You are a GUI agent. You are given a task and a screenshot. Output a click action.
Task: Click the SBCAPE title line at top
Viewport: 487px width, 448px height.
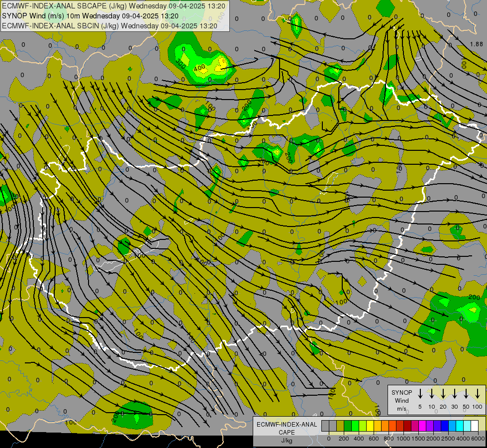tap(113, 6)
